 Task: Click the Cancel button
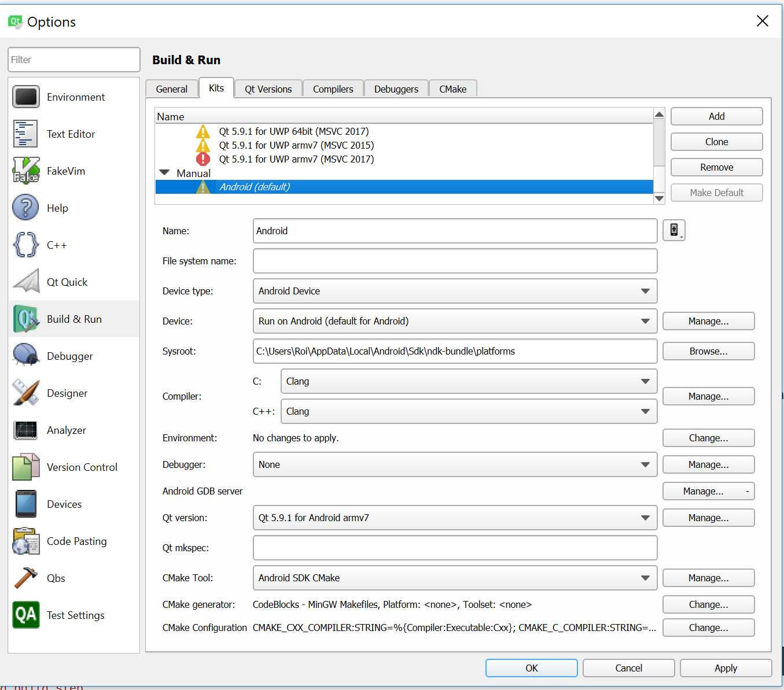(628, 668)
